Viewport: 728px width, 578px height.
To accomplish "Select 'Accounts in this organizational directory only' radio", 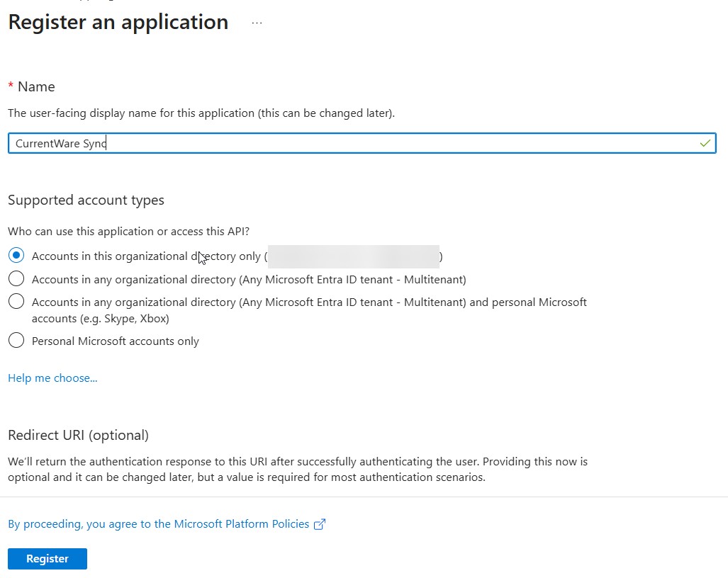I will tap(16, 256).
